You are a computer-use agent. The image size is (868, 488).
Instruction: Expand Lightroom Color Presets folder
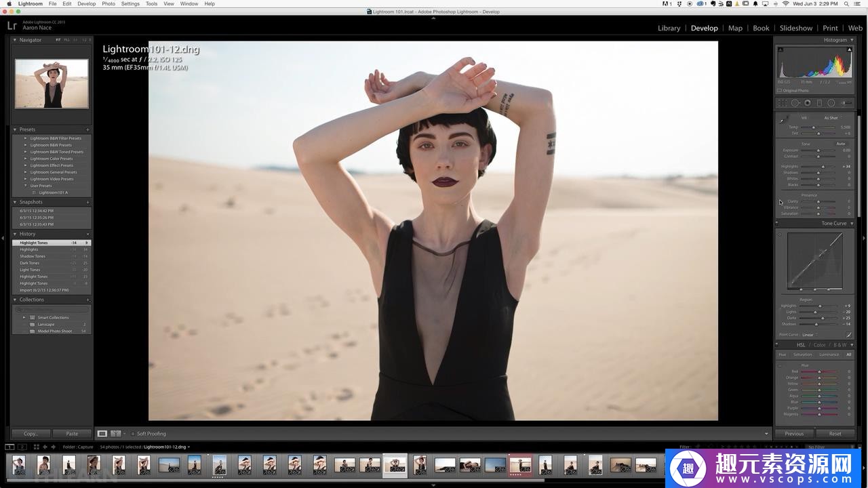26,159
